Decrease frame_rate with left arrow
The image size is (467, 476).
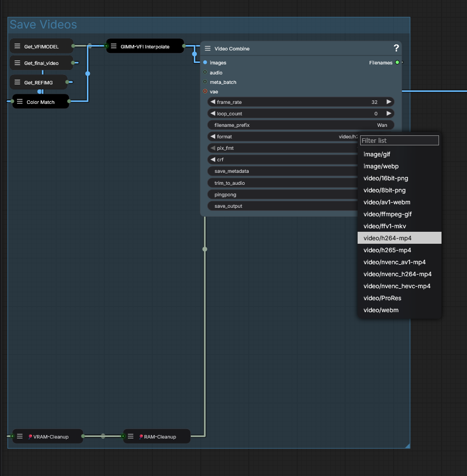213,102
